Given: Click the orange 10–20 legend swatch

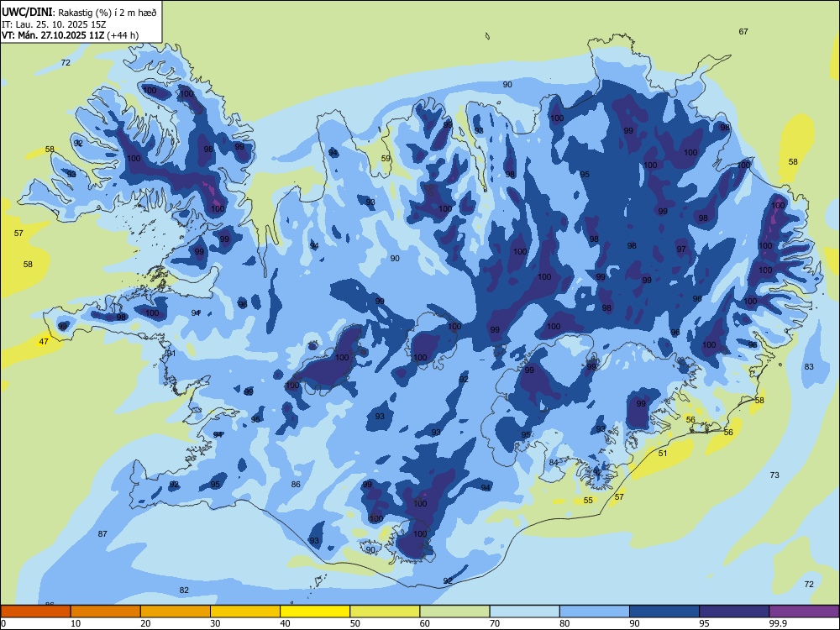Looking at the screenshot, I should [106, 612].
